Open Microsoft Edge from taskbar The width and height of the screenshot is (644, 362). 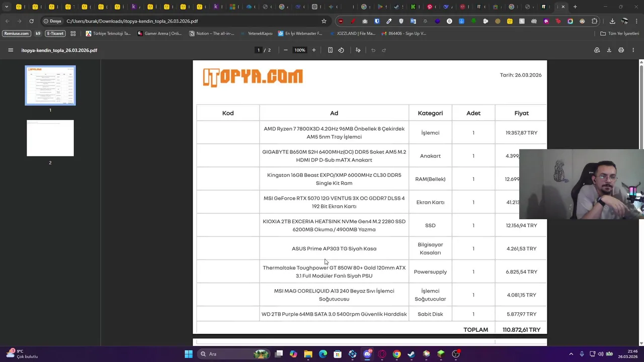[x=323, y=354]
